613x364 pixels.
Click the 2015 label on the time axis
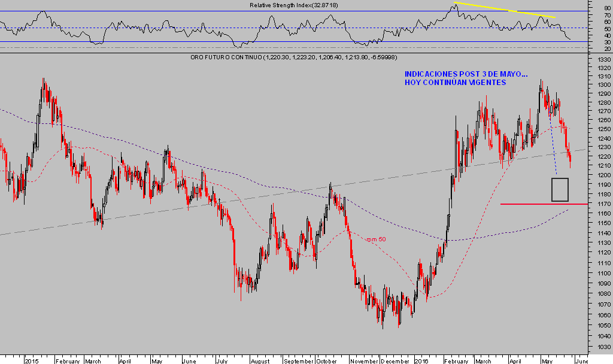32,361
